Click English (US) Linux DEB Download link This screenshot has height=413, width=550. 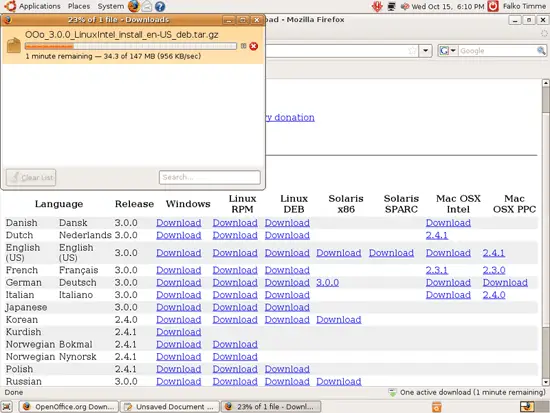click(287, 253)
